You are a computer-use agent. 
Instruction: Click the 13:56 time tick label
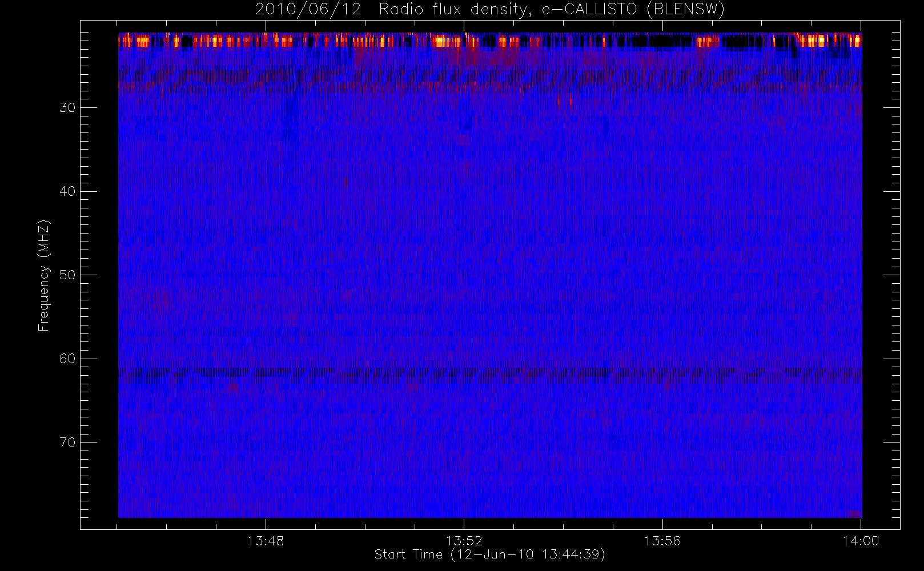pyautogui.click(x=662, y=541)
